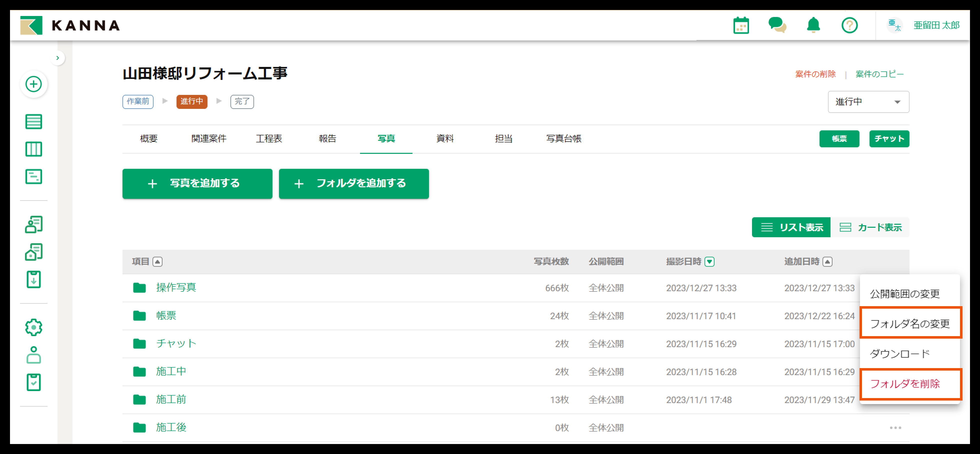The height and width of the screenshot is (454, 980).
Task: Open the person with documents sidebar icon
Action: [x=33, y=225]
